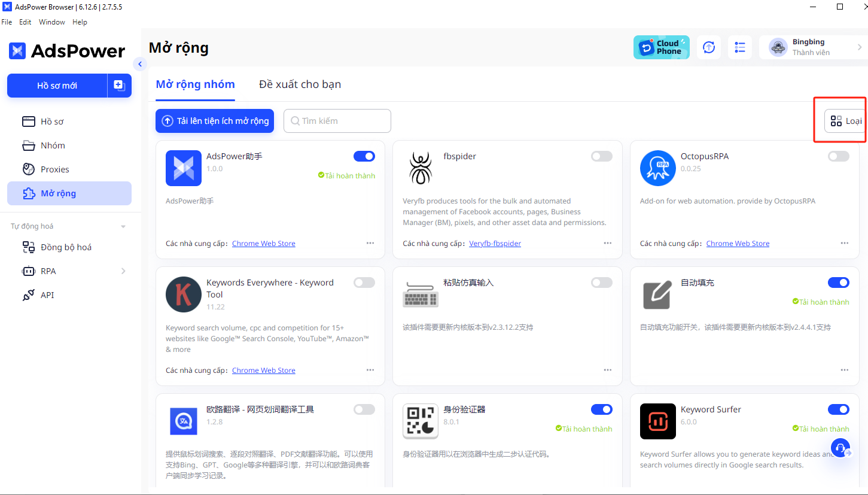Open more options for OctopusRPA card
868x495 pixels.
(x=845, y=243)
